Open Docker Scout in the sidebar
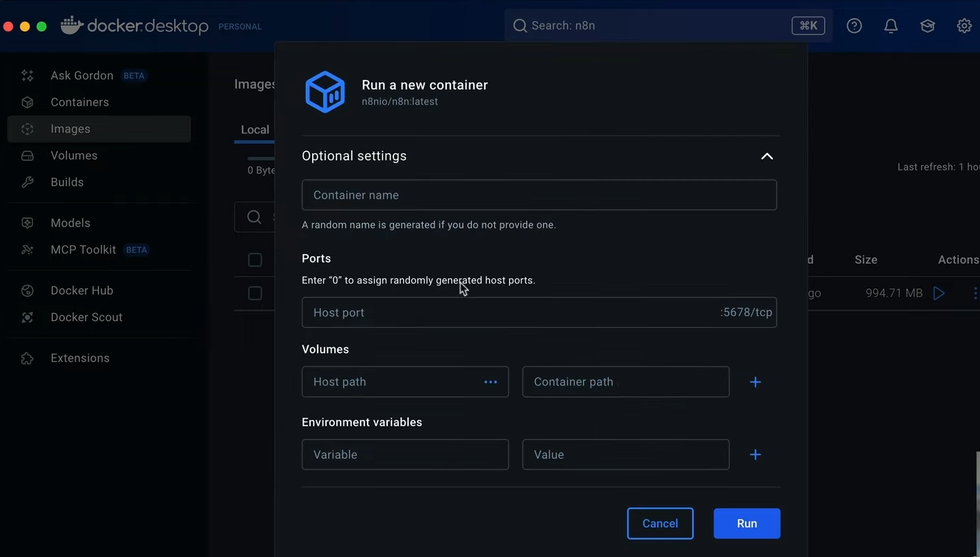 point(99,317)
